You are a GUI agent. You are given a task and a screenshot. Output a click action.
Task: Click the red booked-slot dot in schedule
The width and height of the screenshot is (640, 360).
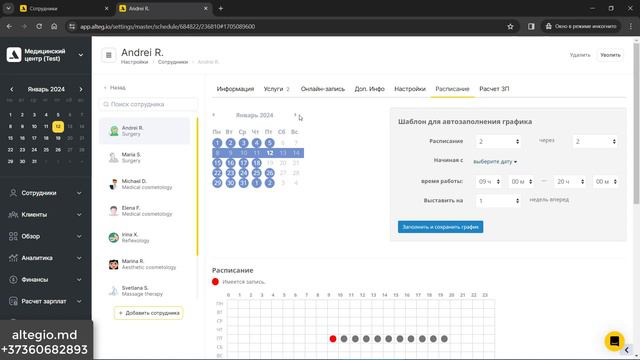333,339
